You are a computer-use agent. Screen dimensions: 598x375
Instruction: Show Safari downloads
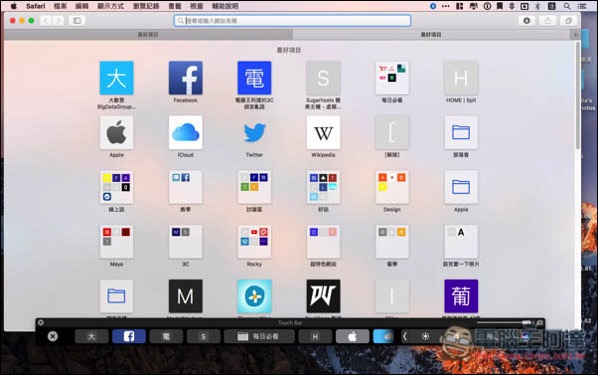point(527,21)
